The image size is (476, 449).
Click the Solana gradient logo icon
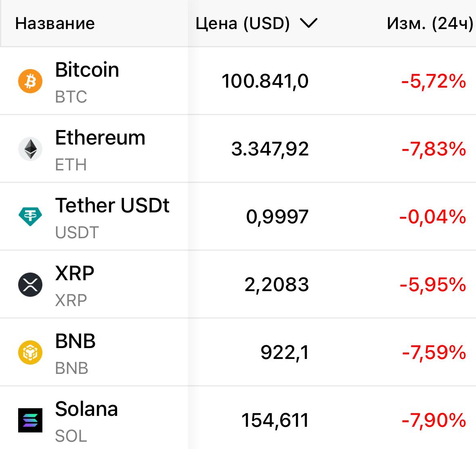(30, 420)
